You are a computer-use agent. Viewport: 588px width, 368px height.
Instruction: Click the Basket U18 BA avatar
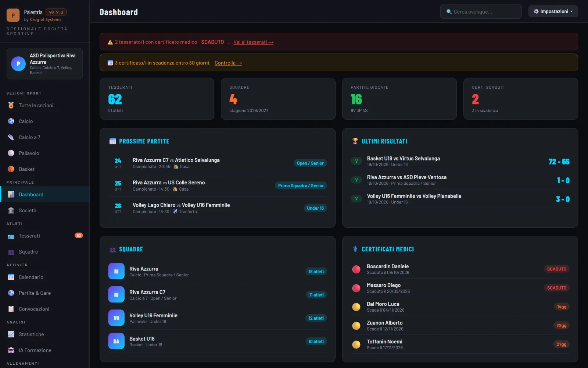tap(116, 342)
